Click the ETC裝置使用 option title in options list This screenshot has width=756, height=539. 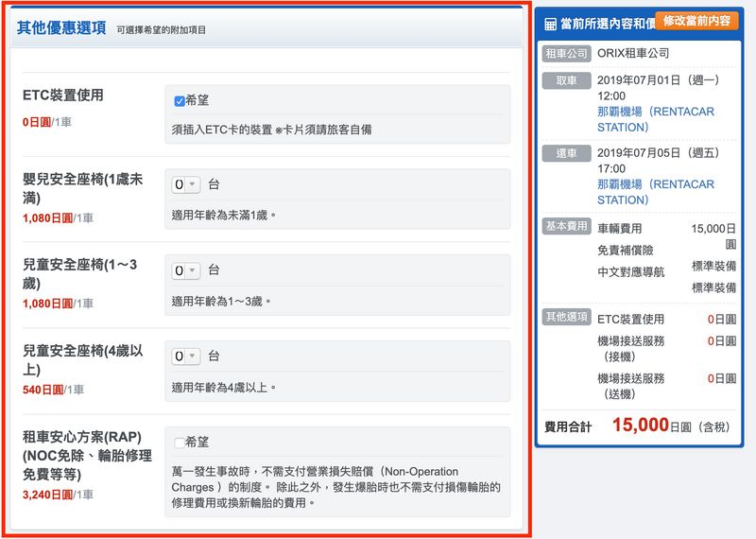(x=63, y=96)
